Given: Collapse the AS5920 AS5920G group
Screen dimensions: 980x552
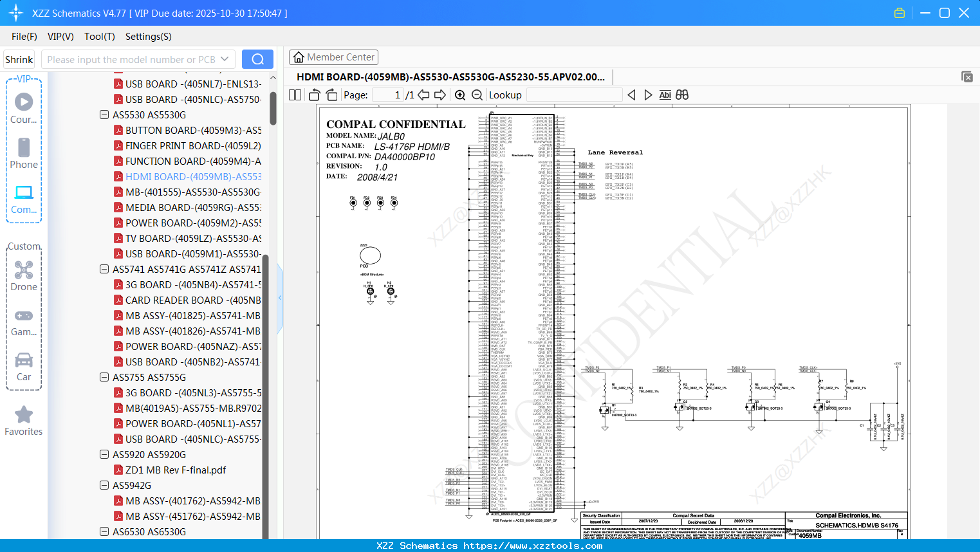Looking at the screenshot, I should pos(104,454).
